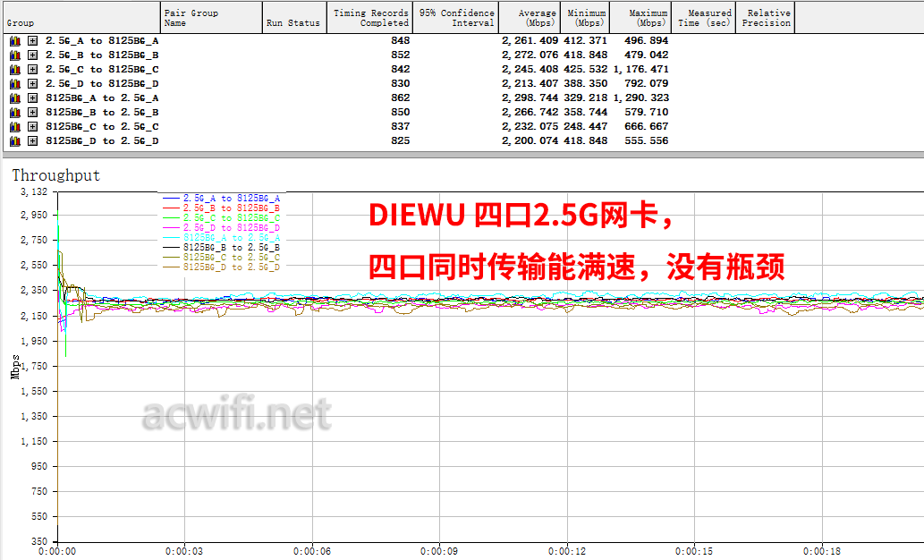Viewport: 924px width, 560px height.
Task: Click the 3,132 y-axis maximum label
Action: [x=34, y=192]
